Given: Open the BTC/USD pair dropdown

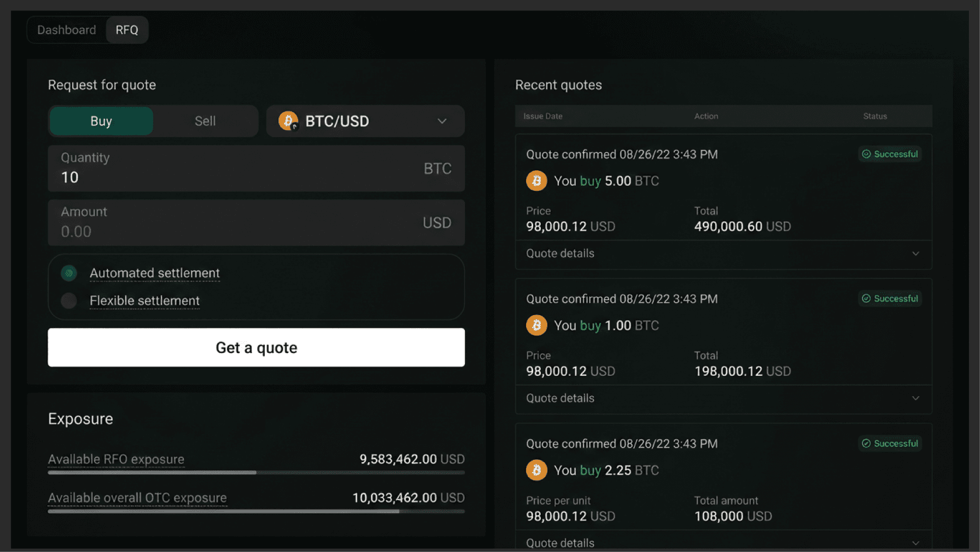Looking at the screenshot, I should point(442,121).
